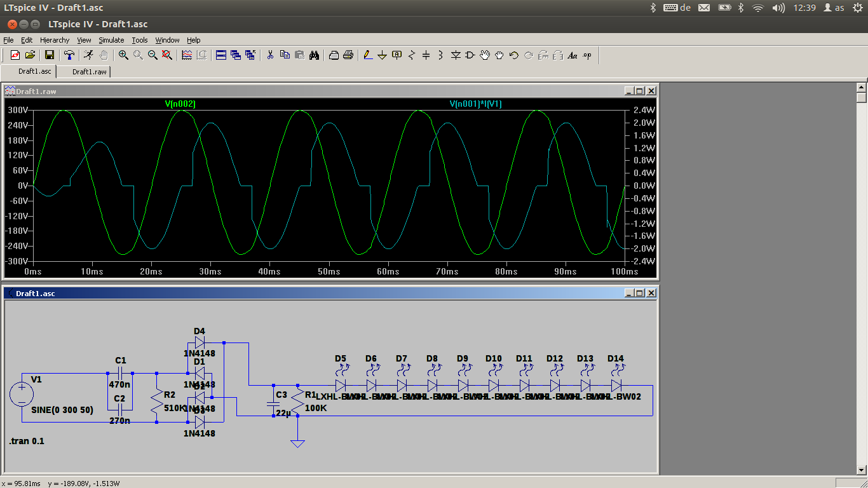Click the SPICE directive .op icon
Viewport: 868px width, 488px height.
click(x=587, y=55)
